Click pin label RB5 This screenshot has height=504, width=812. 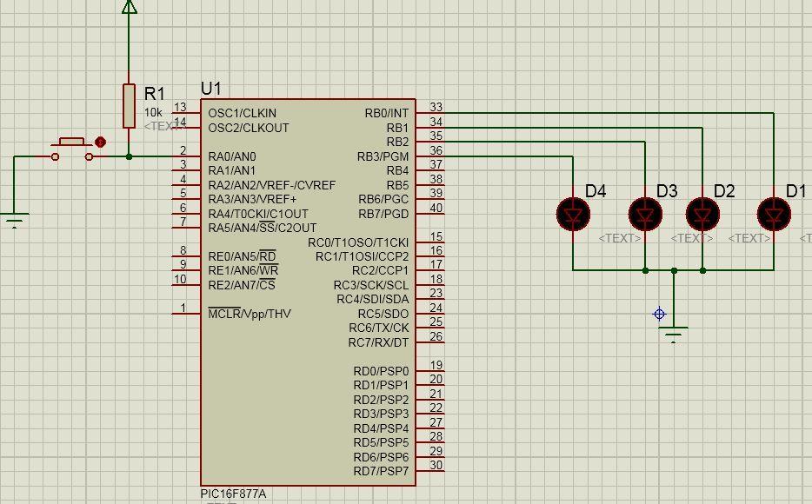click(x=397, y=185)
